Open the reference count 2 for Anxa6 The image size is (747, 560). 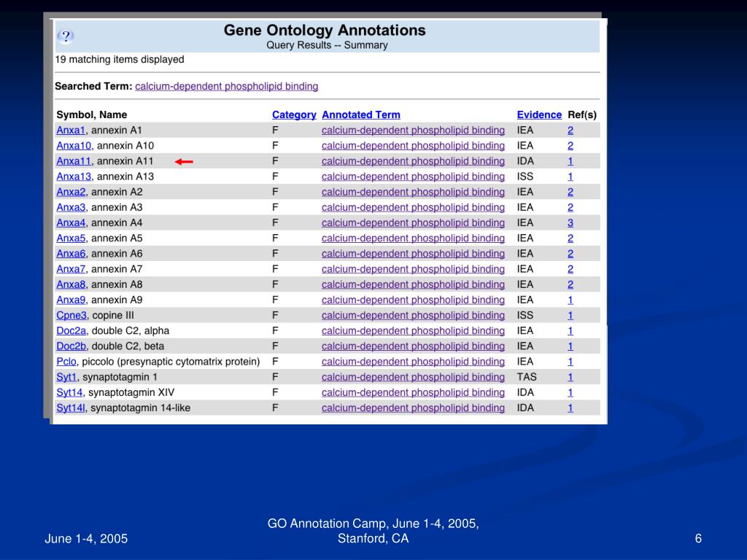(x=570, y=253)
